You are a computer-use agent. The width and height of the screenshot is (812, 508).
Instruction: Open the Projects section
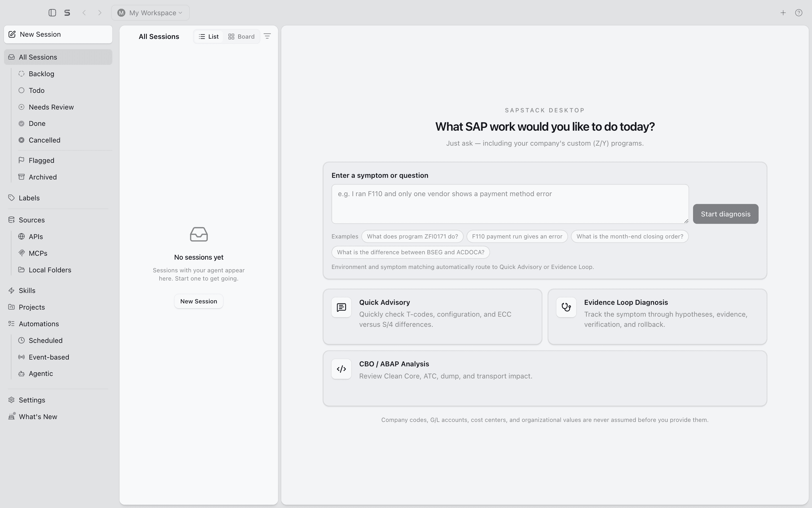pos(58,307)
